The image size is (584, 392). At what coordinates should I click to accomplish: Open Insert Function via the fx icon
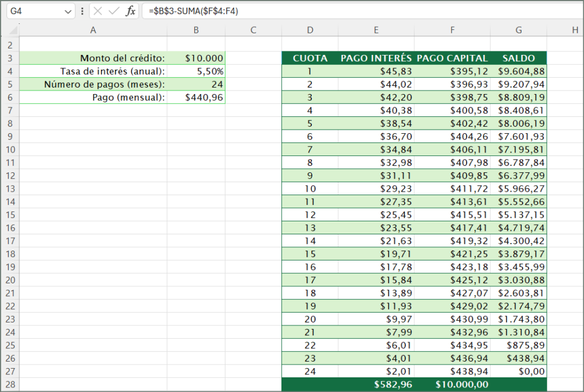pyautogui.click(x=130, y=11)
